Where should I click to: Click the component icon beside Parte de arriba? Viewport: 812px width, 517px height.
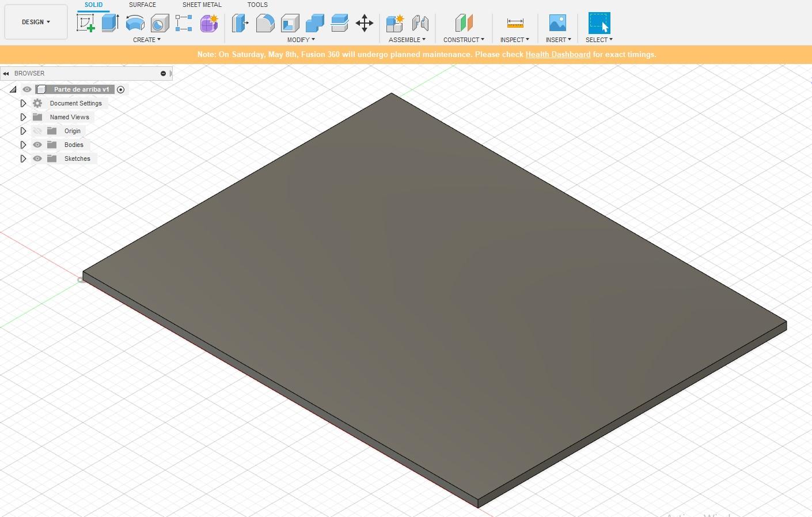coord(41,89)
